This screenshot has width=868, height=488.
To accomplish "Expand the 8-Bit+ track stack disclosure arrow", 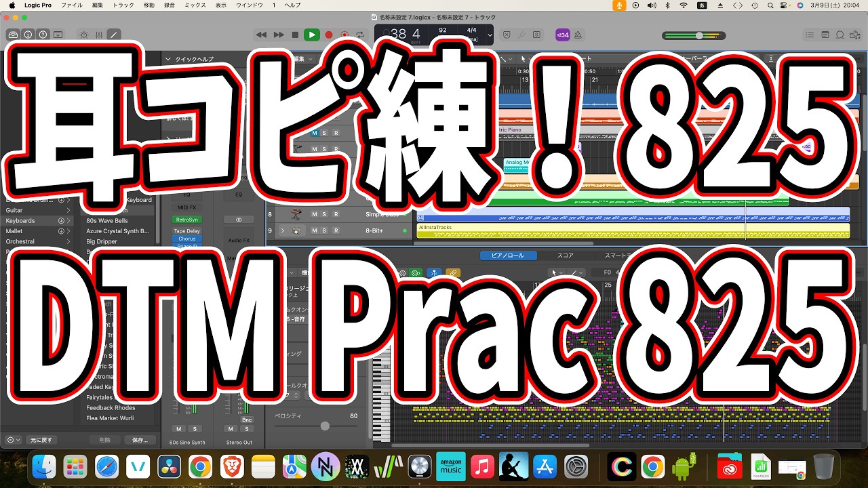I will (282, 231).
